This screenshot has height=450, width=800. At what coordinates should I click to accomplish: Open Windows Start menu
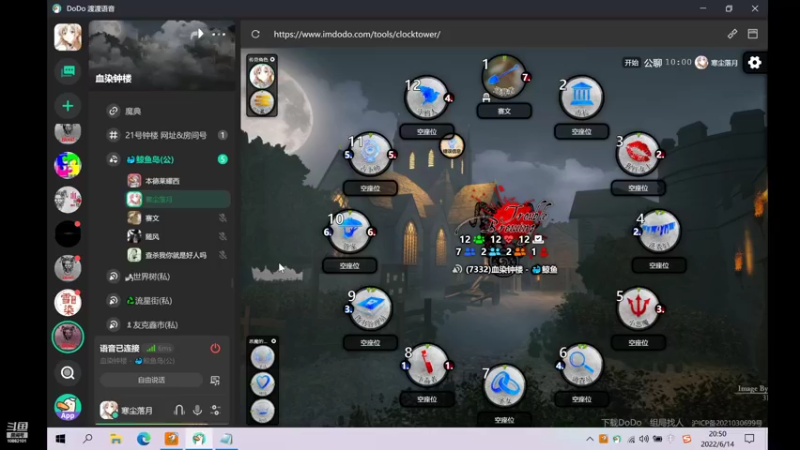[x=60, y=439]
